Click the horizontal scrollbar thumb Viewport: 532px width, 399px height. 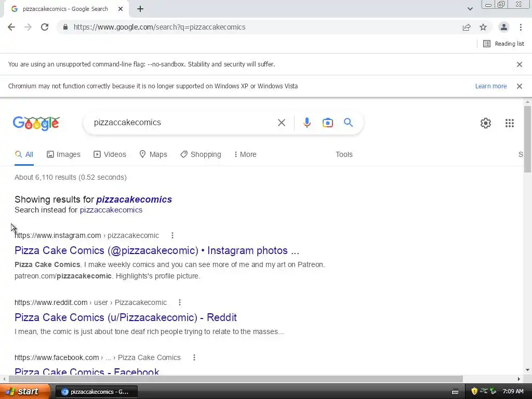pos(235,379)
